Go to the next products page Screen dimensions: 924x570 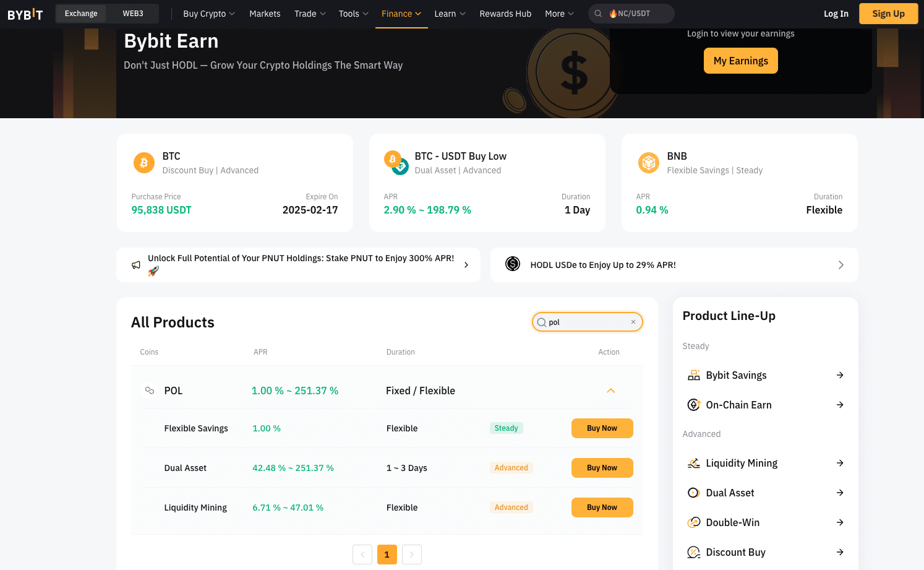[412, 555]
